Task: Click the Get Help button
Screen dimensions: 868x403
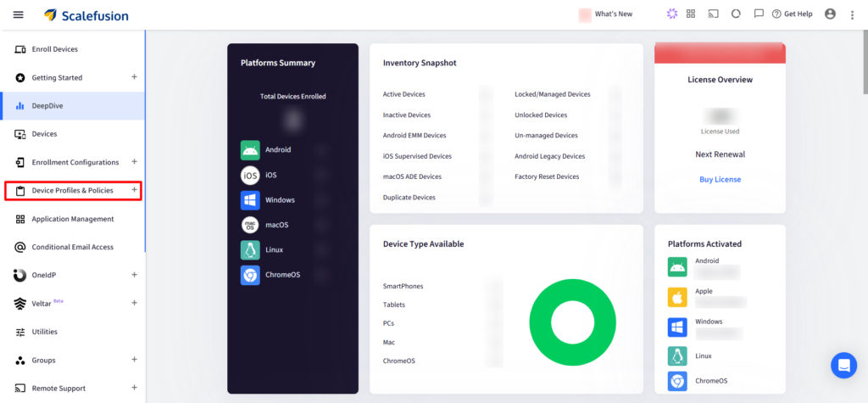Action: (793, 14)
